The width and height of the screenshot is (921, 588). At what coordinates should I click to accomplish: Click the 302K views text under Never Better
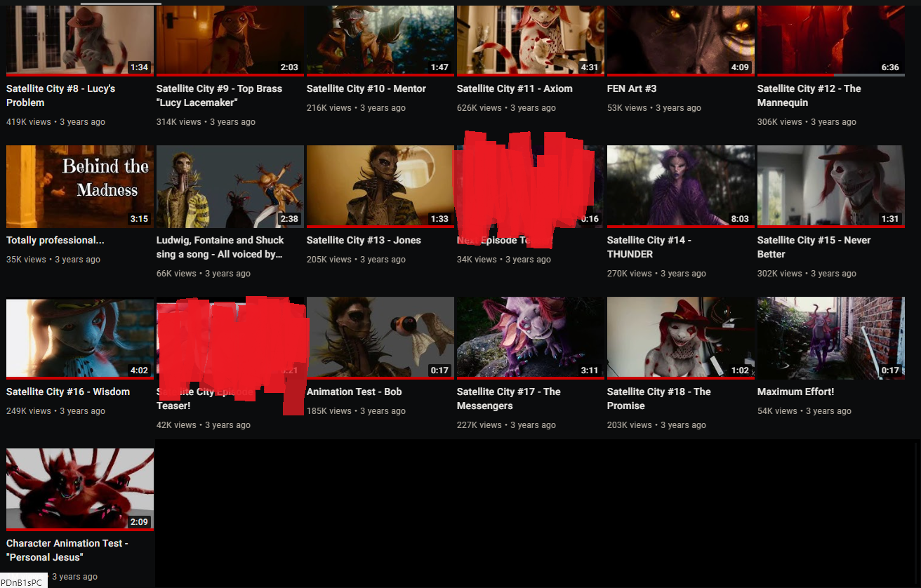click(x=780, y=274)
